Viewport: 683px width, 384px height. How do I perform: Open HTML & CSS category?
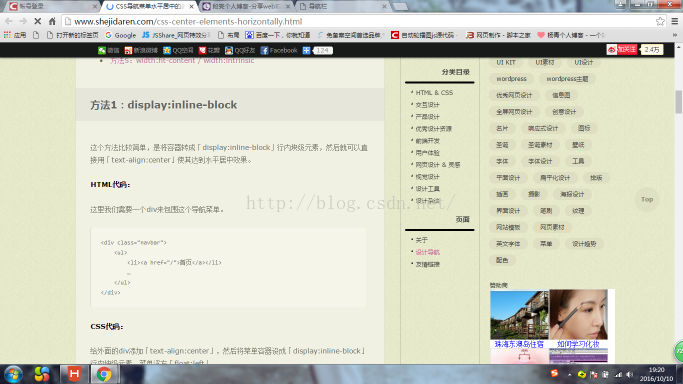pyautogui.click(x=434, y=93)
